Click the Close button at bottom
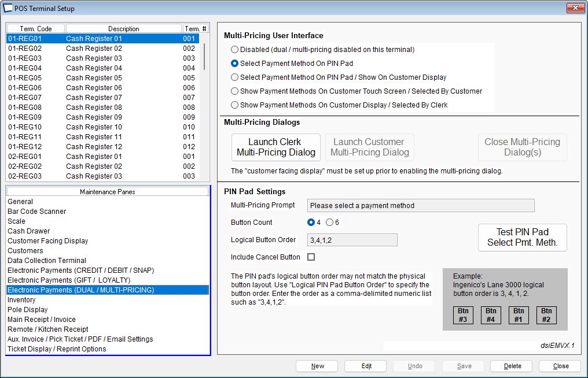Image resolution: width=588 pixels, height=378 pixels. [x=560, y=366]
